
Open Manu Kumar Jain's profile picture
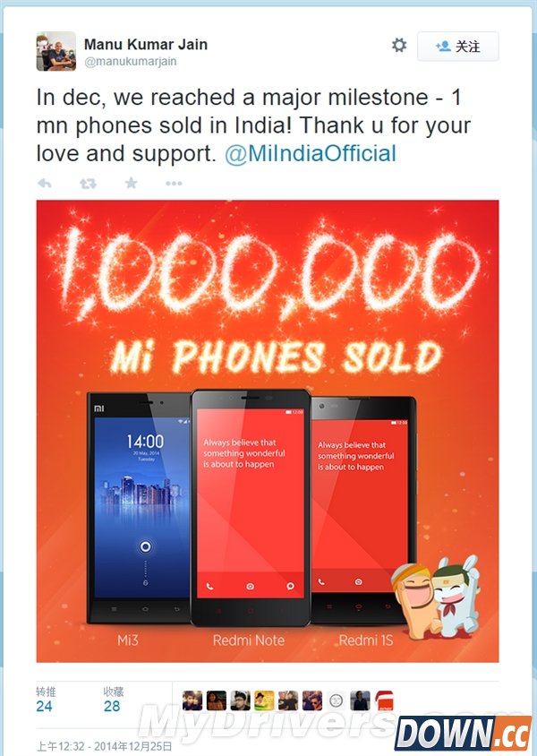pyautogui.click(x=55, y=51)
